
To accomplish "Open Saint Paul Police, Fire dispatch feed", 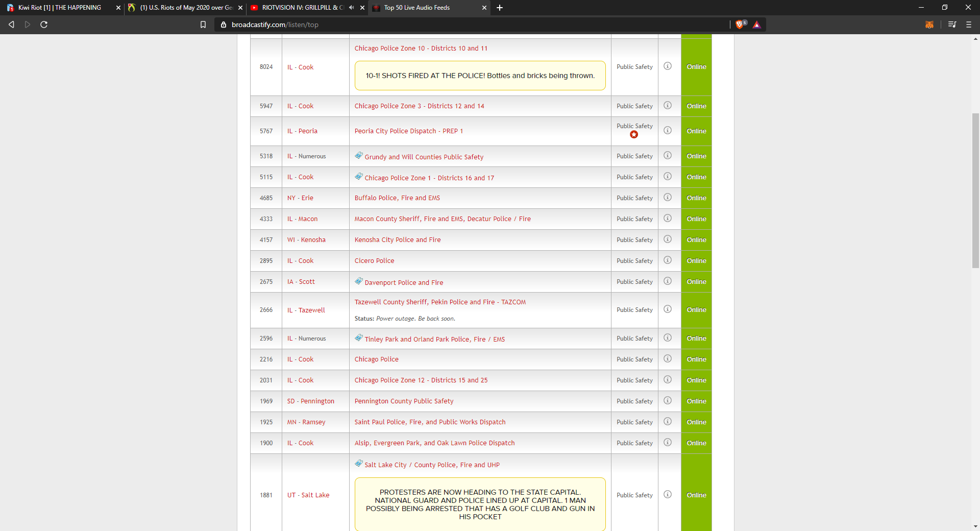I will pyautogui.click(x=430, y=422).
